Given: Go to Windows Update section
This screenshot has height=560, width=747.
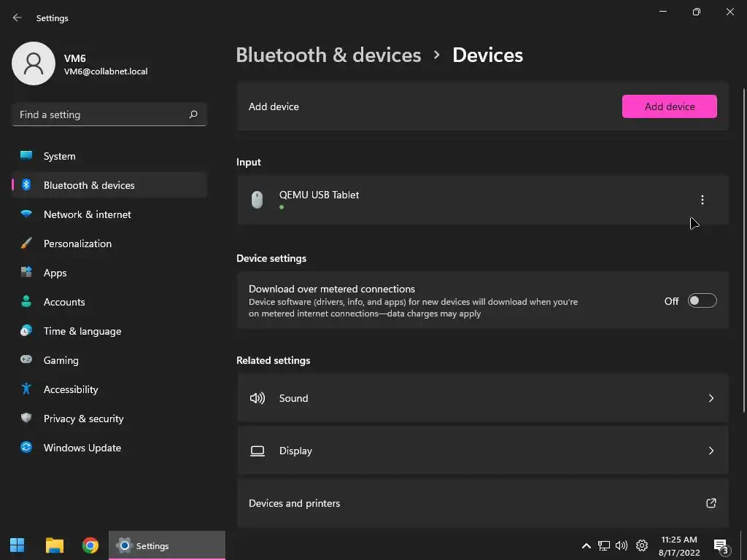Looking at the screenshot, I should coord(82,448).
